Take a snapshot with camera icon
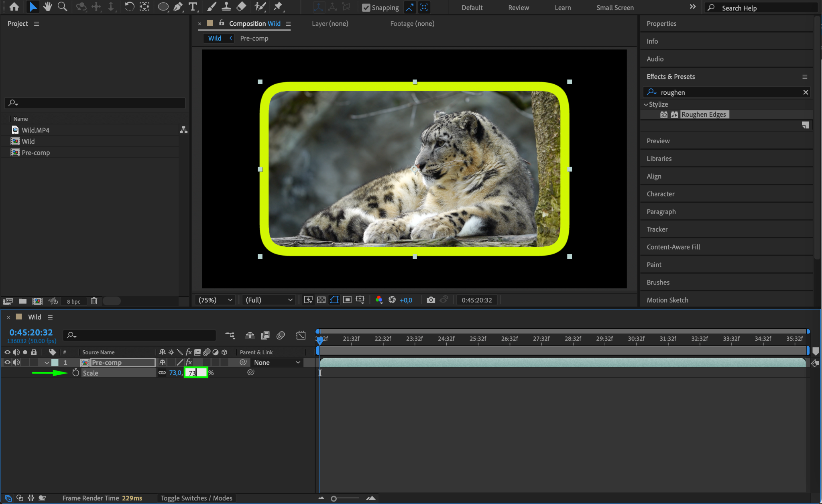The width and height of the screenshot is (822, 504). pyautogui.click(x=431, y=300)
